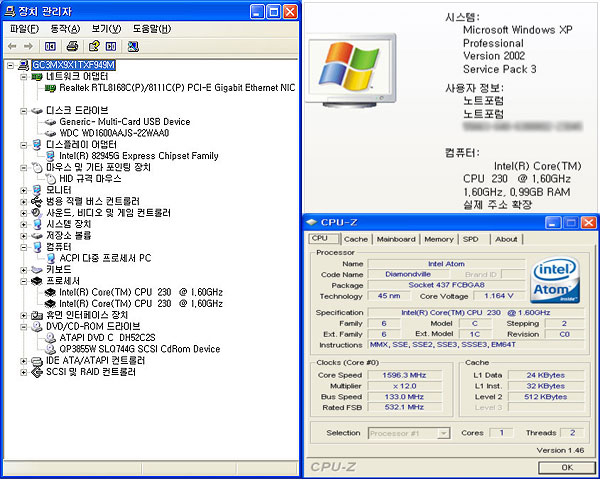Click the Forward arrow in Device Manager toolbar
600x481 pixels.
28,46
